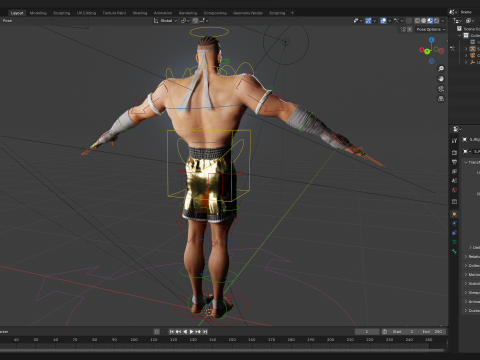Open the View Layer properties tab
This screenshot has width=480, height=360.
(454, 171)
